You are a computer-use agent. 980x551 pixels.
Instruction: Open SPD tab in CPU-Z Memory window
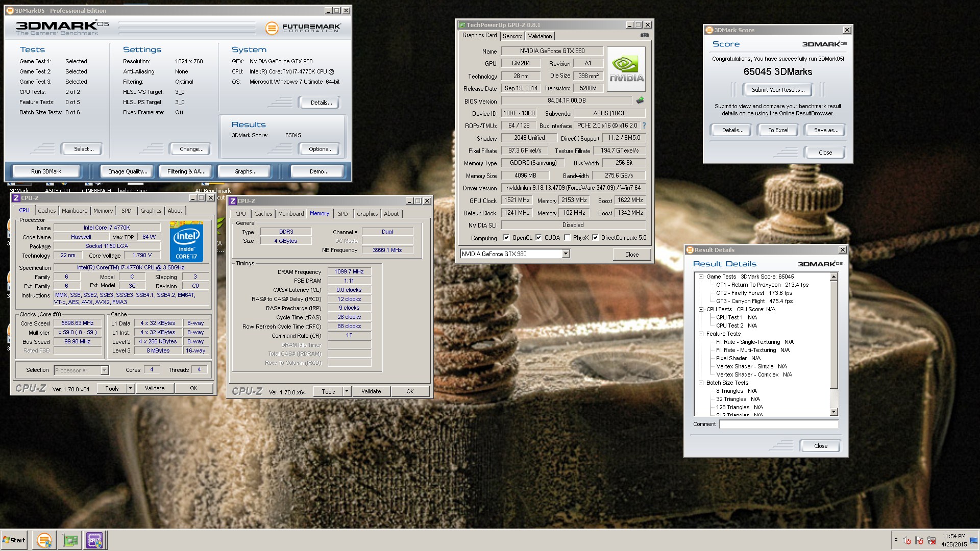click(343, 214)
